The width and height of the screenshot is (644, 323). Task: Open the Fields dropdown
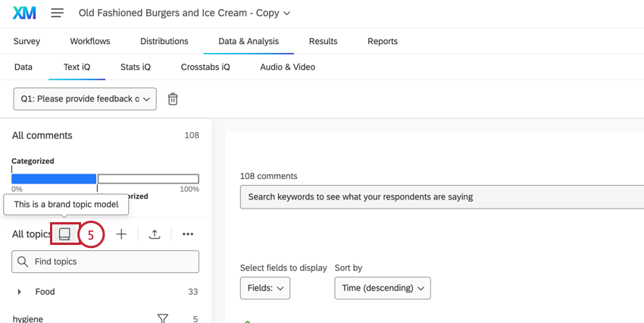tap(264, 288)
